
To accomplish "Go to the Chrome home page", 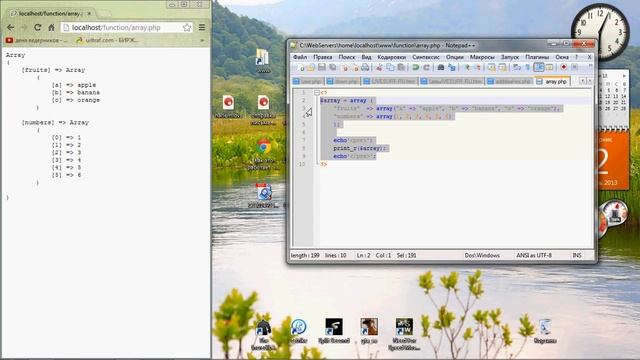I will click(51, 27).
